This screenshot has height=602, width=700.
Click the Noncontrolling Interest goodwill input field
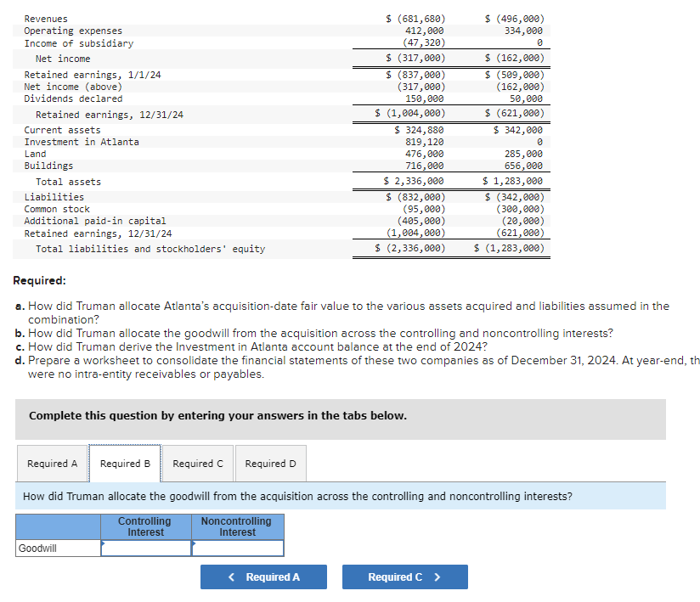(238, 548)
